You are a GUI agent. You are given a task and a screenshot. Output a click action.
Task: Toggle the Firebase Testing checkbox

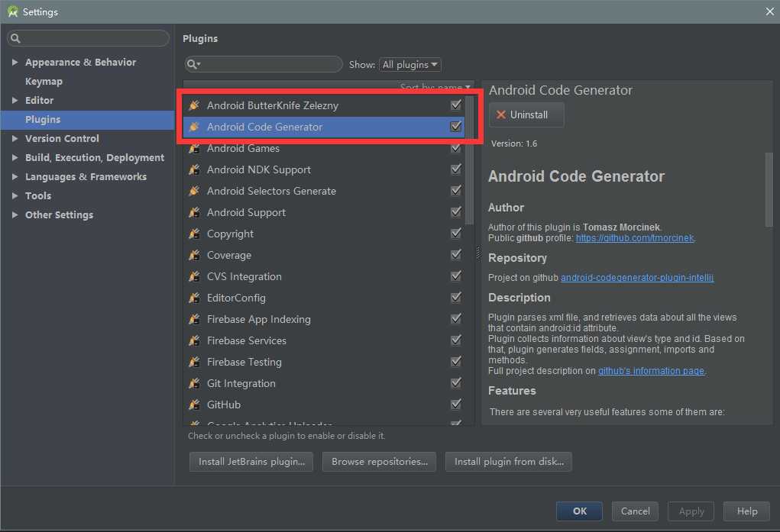point(455,362)
